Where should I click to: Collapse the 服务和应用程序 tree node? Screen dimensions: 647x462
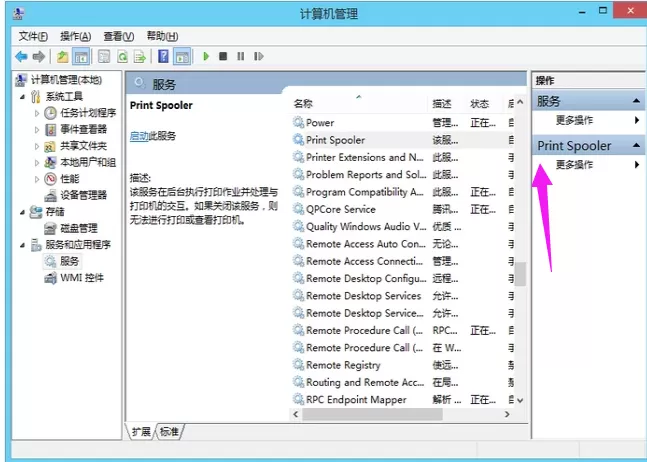[x=22, y=245]
